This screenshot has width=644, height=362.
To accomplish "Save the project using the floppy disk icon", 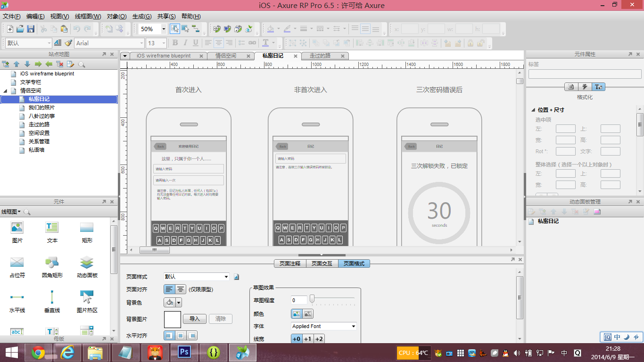I will click(31, 29).
